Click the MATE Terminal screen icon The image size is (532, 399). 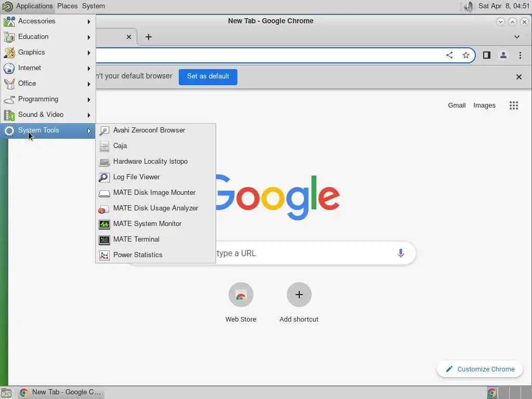(x=104, y=240)
